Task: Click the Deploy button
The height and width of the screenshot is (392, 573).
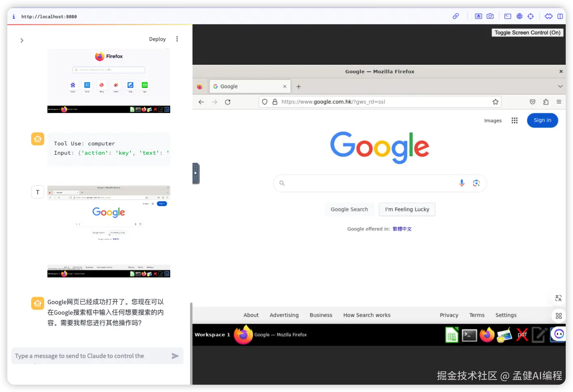Action: (157, 39)
